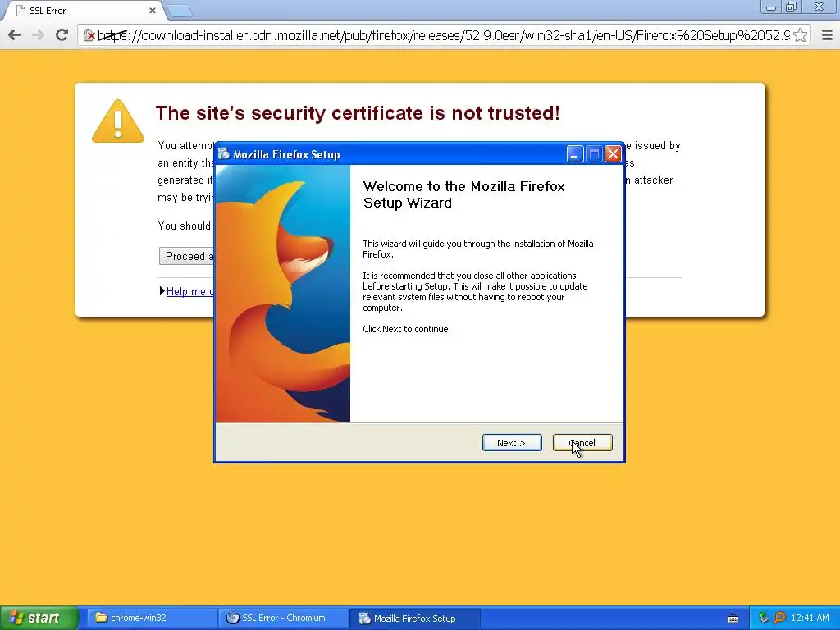Click the keyboard icon in the taskbar
840x630 pixels.
tap(733, 619)
